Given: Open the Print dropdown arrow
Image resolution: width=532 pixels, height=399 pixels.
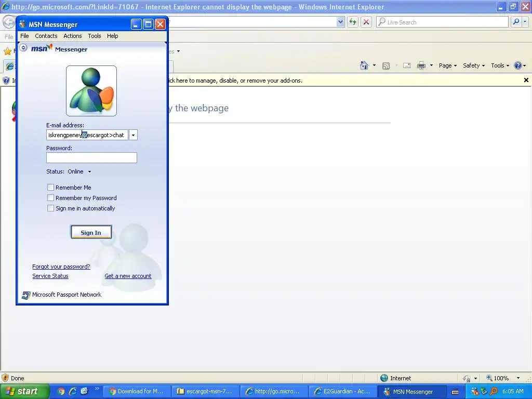Looking at the screenshot, I should pos(431,65).
